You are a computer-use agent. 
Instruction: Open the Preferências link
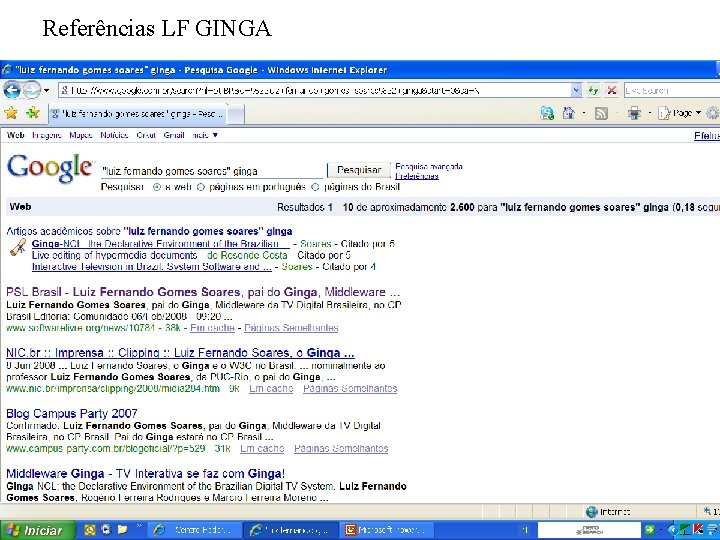coord(417,176)
